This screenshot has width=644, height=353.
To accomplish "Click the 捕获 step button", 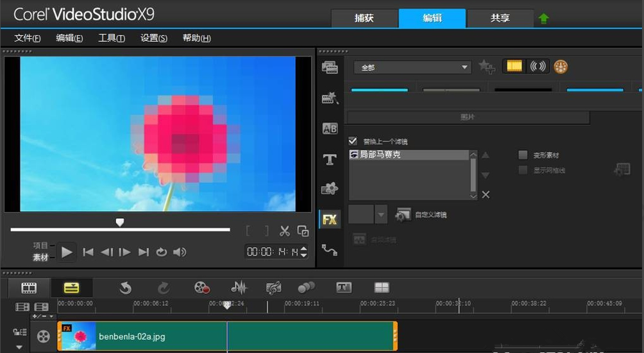I will click(x=364, y=18).
